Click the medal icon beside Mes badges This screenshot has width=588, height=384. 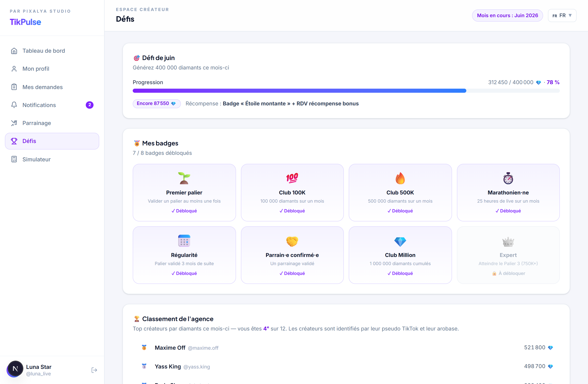137,143
